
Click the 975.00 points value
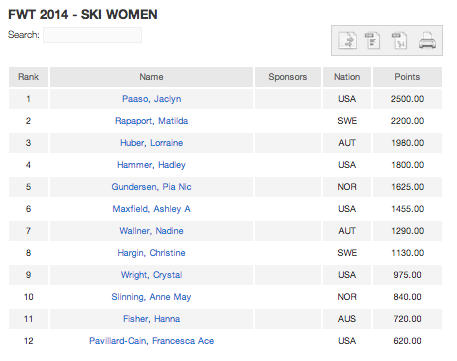pyautogui.click(x=407, y=275)
